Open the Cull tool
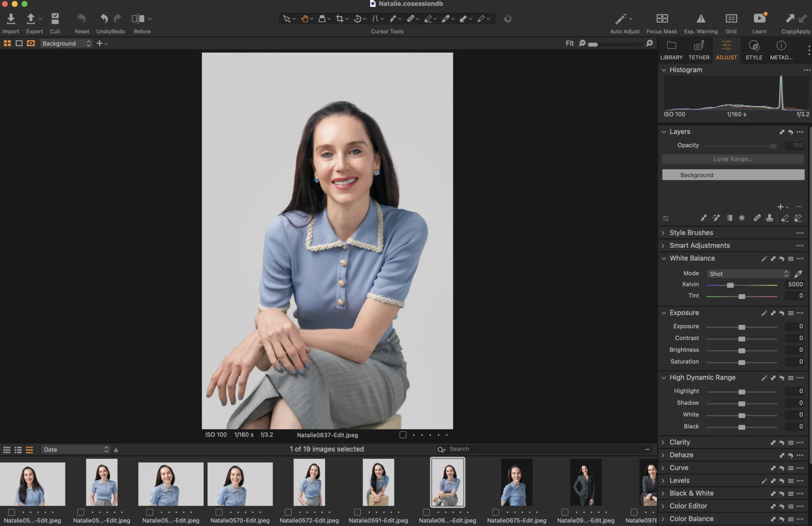This screenshot has width=812, height=526. (x=55, y=19)
